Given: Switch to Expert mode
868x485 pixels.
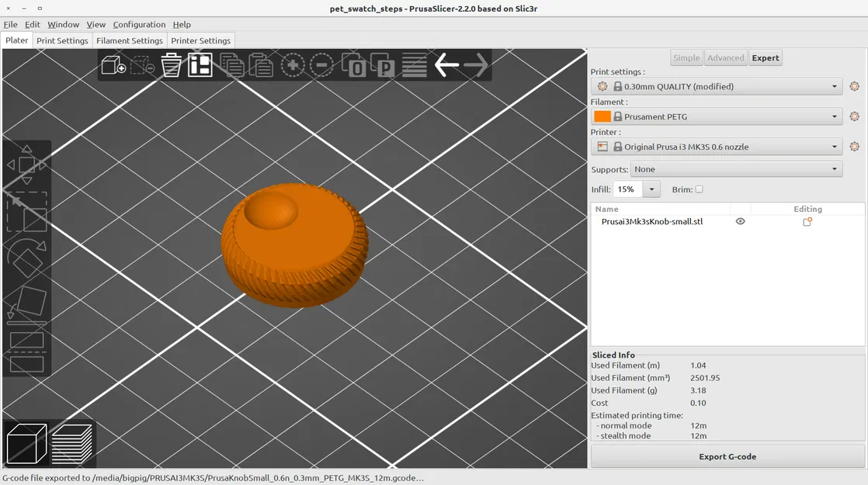Looking at the screenshot, I should pos(766,57).
